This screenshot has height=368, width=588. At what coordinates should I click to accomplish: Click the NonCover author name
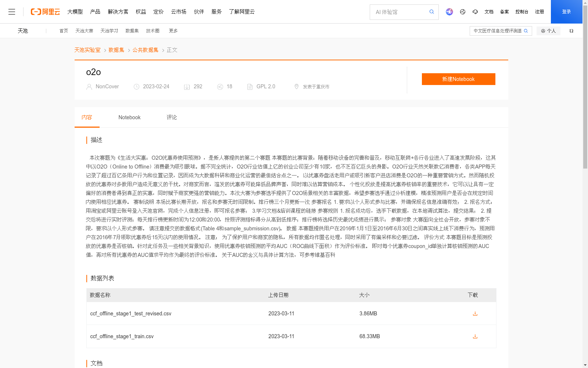[x=107, y=86]
